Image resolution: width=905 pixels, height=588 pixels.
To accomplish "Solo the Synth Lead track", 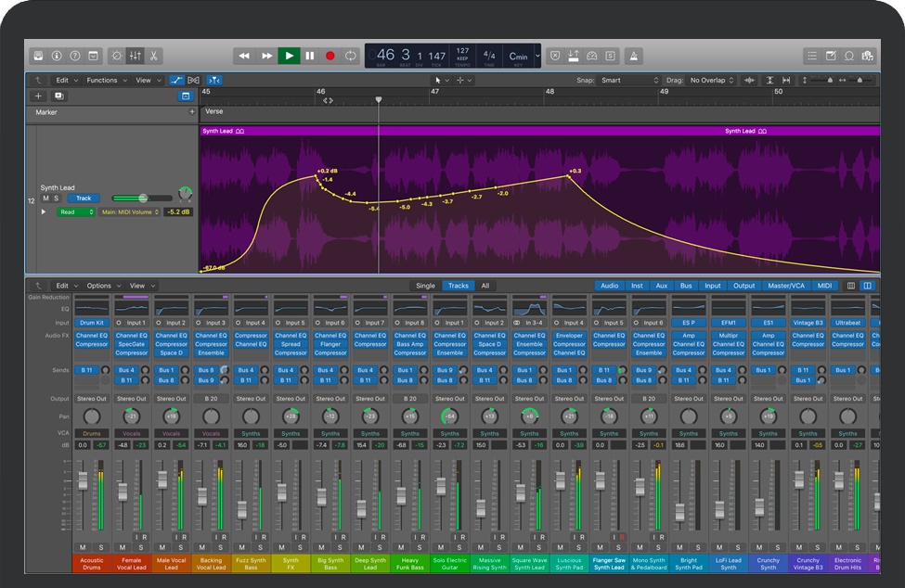I will pyautogui.click(x=56, y=198).
